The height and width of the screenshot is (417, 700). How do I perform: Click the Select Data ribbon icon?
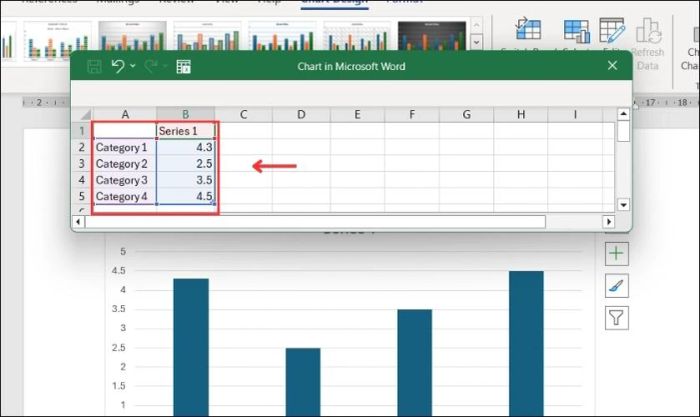coord(576,30)
